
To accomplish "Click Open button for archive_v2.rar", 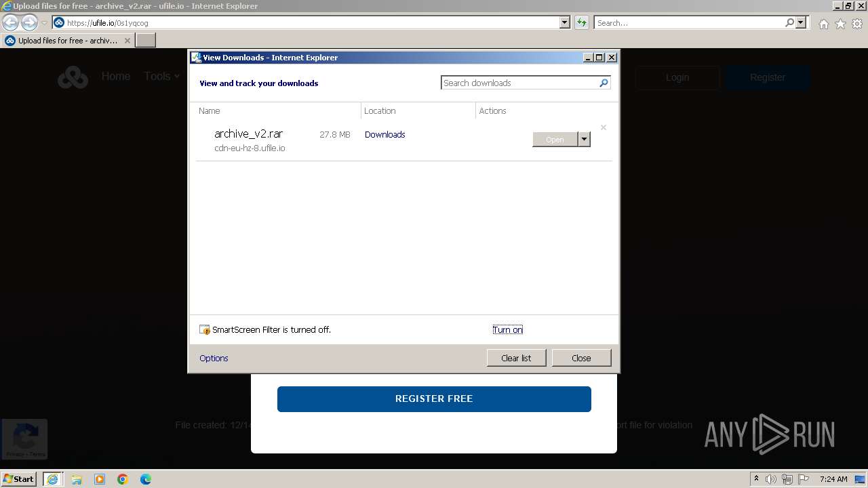I will coord(555,139).
